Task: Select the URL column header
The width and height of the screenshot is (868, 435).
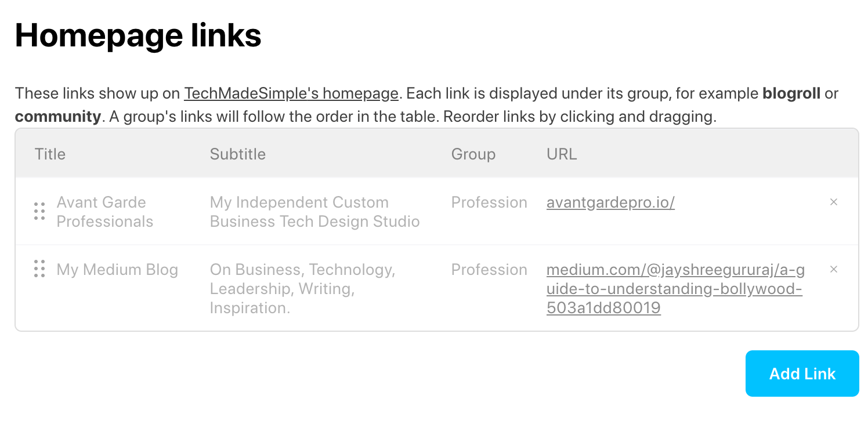Action: (x=561, y=154)
